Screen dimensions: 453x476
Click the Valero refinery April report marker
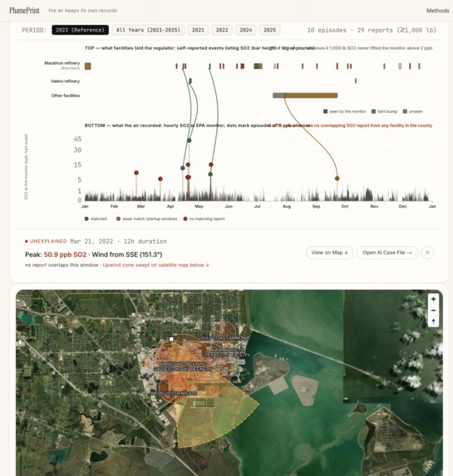(x=190, y=81)
